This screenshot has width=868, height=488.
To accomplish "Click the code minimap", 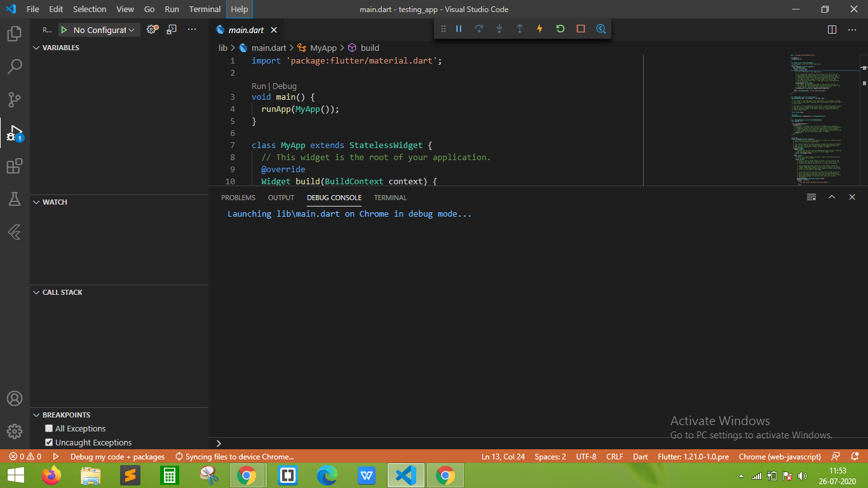I will tap(825, 119).
